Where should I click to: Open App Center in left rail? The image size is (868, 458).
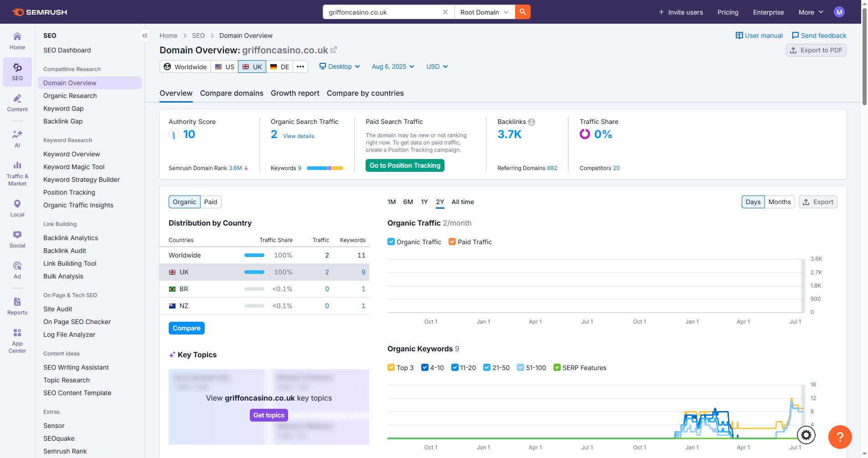coord(17,341)
